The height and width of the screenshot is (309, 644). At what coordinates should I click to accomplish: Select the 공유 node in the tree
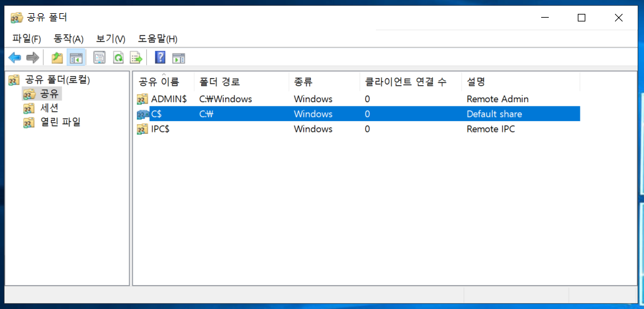[49, 94]
